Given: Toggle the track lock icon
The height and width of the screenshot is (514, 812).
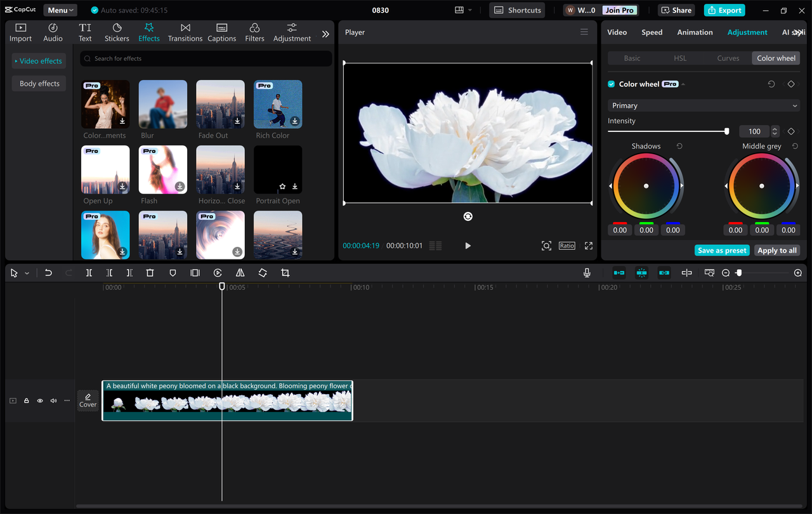Looking at the screenshot, I should tap(26, 400).
